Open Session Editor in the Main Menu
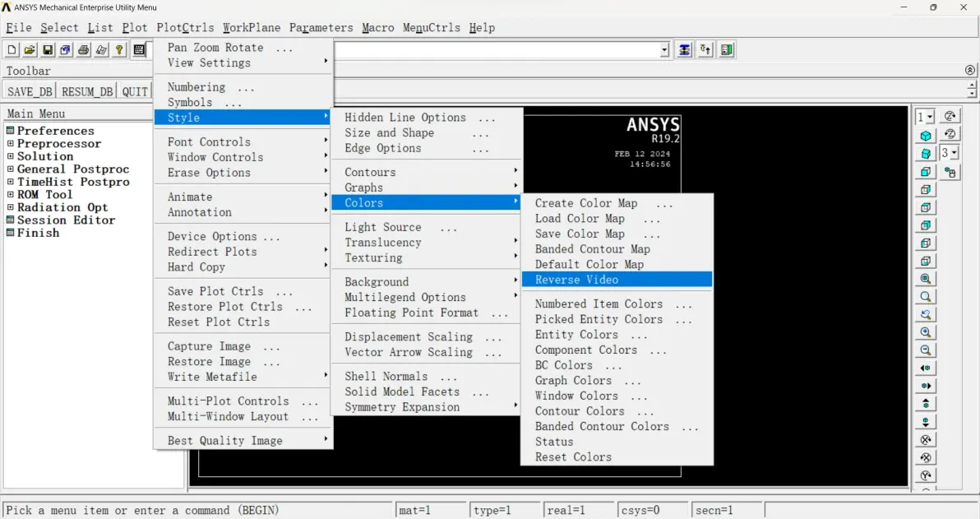The width and height of the screenshot is (980, 519). click(x=67, y=220)
